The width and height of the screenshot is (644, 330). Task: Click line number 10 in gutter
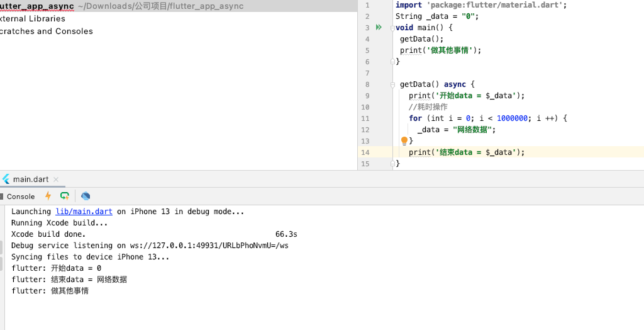click(365, 107)
